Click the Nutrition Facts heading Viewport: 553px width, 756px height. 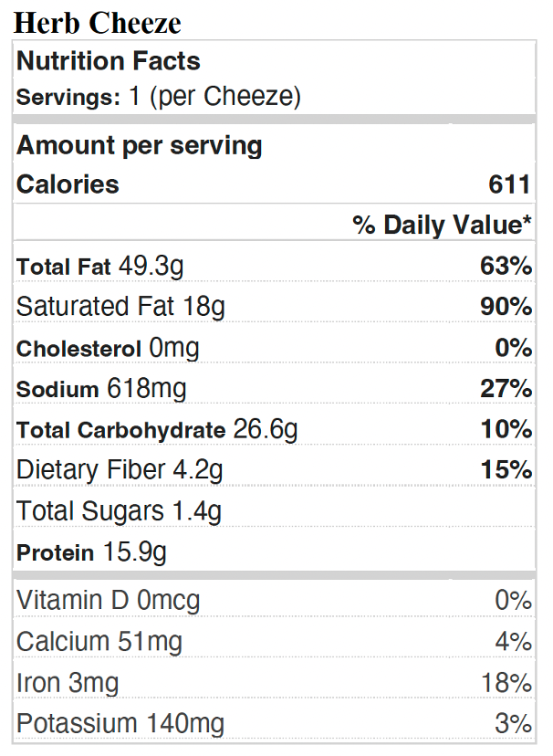coord(109,61)
